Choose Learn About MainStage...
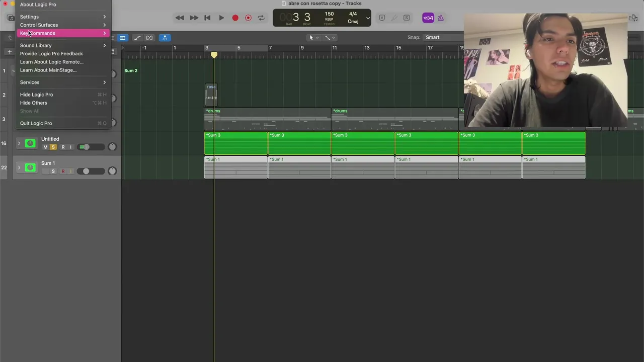The image size is (644, 362). pyautogui.click(x=63, y=70)
